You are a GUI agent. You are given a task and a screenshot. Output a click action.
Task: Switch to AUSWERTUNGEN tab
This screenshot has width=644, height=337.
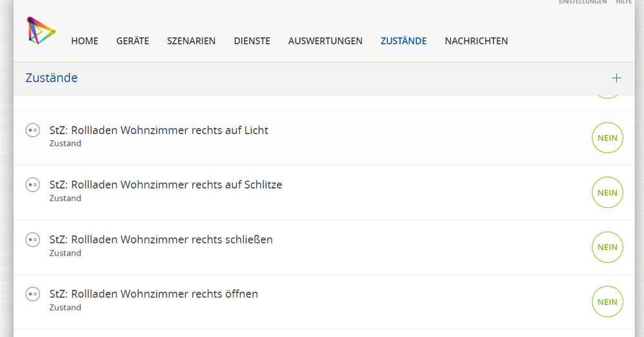(x=325, y=41)
